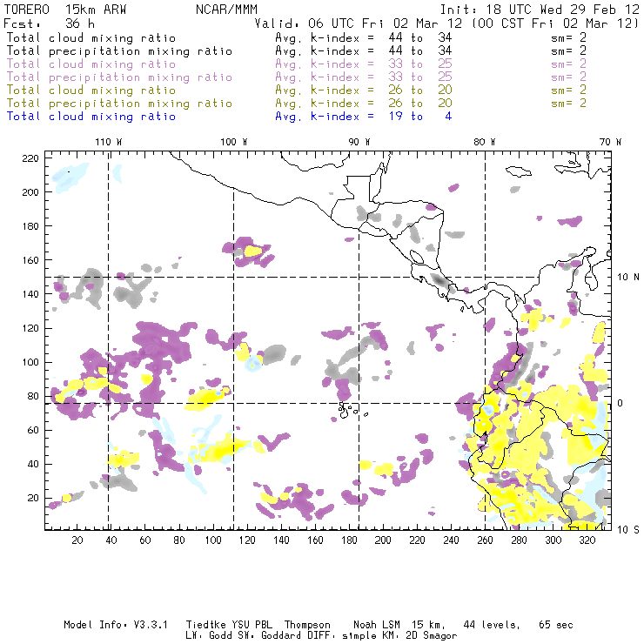This screenshot has width=644, height=644.
Task: Click '26 to 20' beside olive cloud ratio
Action: [420, 91]
